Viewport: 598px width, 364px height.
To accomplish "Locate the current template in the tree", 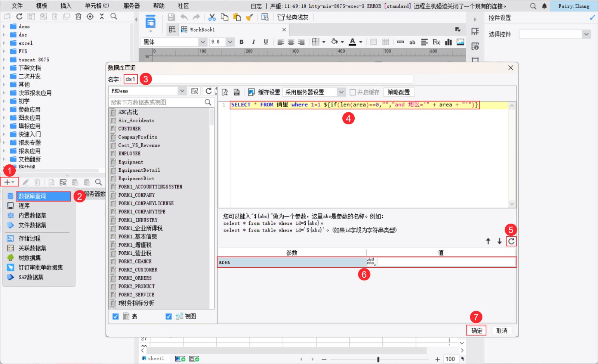I will (x=90, y=16).
